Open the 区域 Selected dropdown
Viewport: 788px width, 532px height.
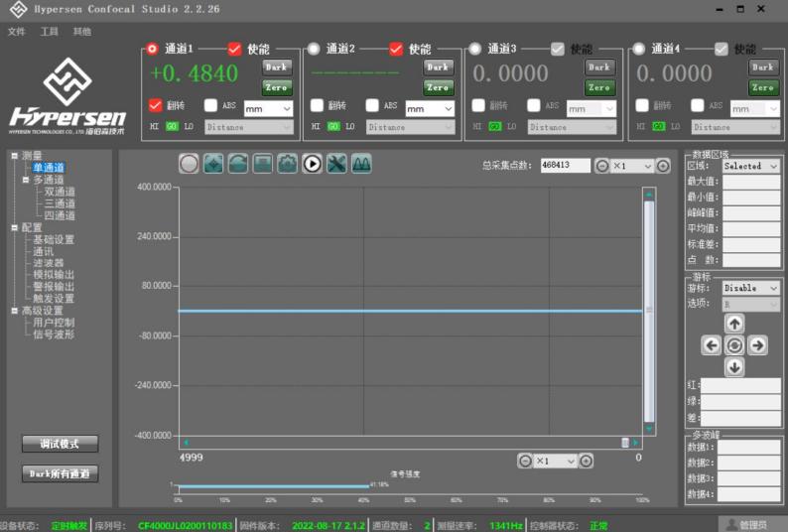751,166
